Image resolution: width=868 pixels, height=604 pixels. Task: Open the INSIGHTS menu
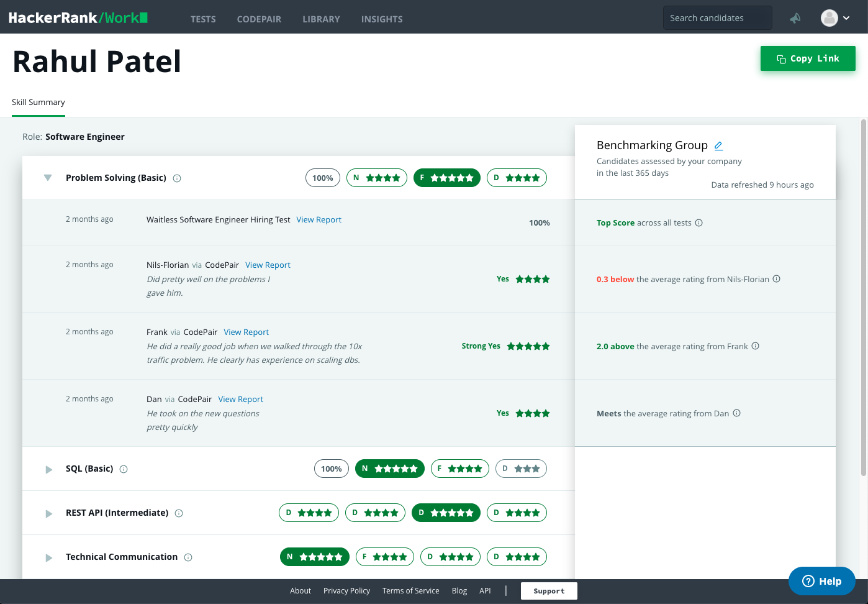click(382, 19)
